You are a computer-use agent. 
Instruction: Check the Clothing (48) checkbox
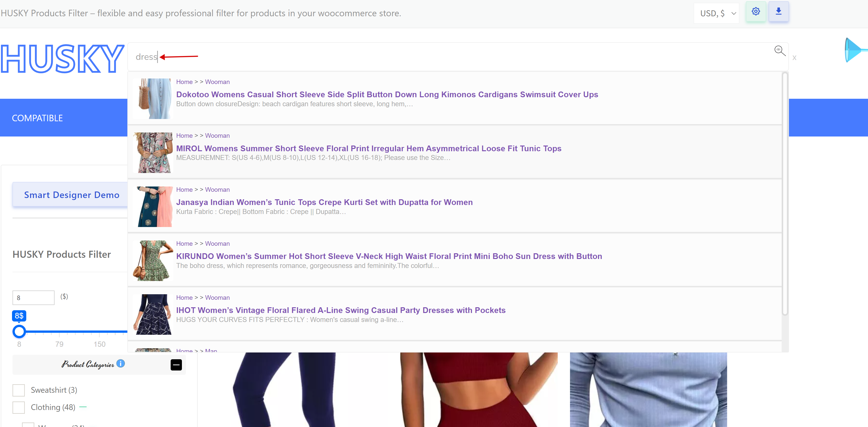tap(19, 407)
